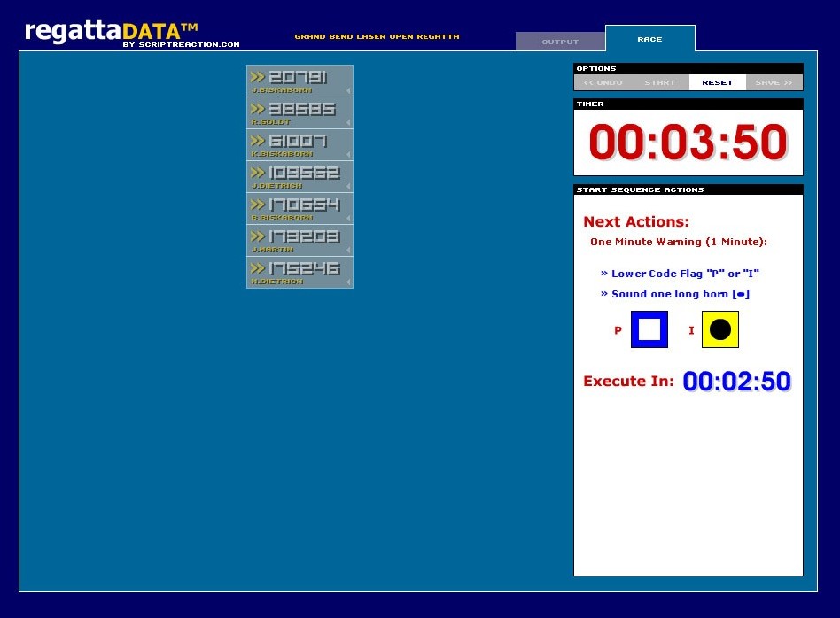This screenshot has height=618, width=840.
Task: Select sail number 170654
Action: pyautogui.click(x=304, y=204)
